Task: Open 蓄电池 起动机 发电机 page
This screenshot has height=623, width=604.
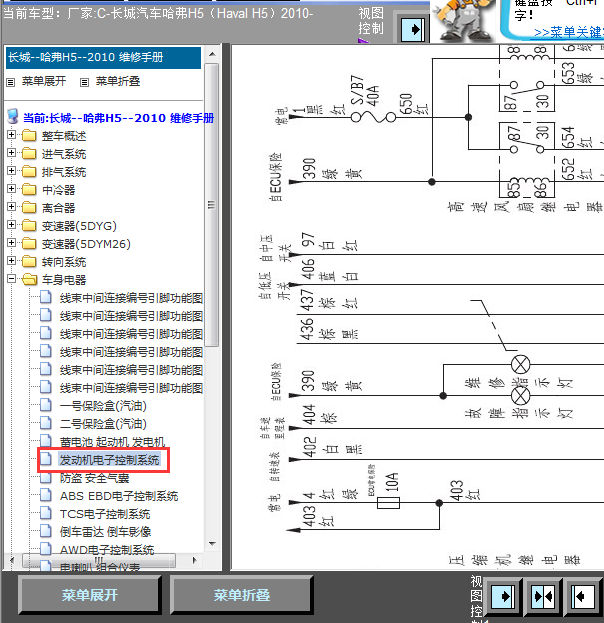Action: (112, 442)
